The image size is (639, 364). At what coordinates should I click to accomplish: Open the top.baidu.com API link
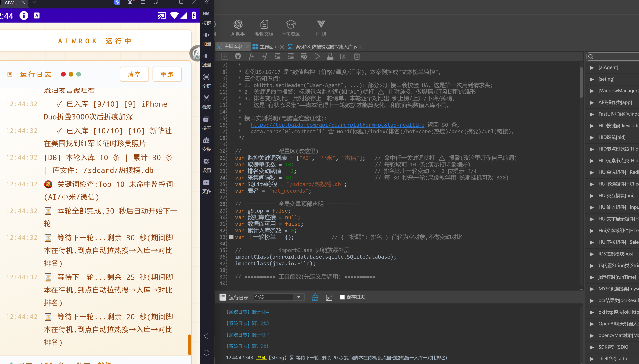tap(337, 125)
